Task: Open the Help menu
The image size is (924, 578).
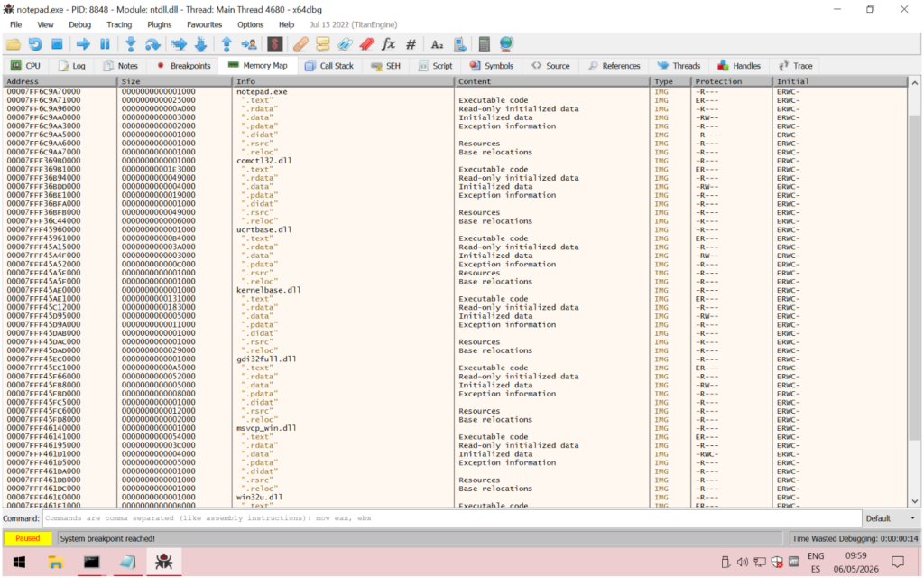Action: 286,24
